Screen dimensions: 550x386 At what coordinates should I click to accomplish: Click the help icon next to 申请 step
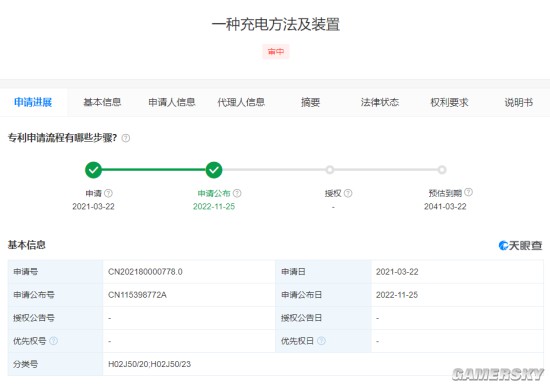click(x=108, y=193)
